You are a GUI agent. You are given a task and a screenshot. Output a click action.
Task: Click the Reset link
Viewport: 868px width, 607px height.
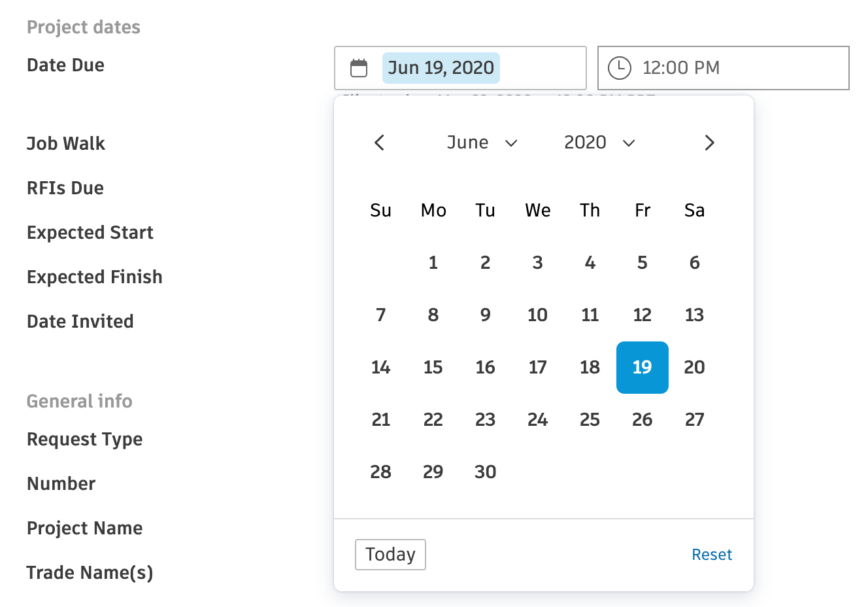(x=712, y=555)
